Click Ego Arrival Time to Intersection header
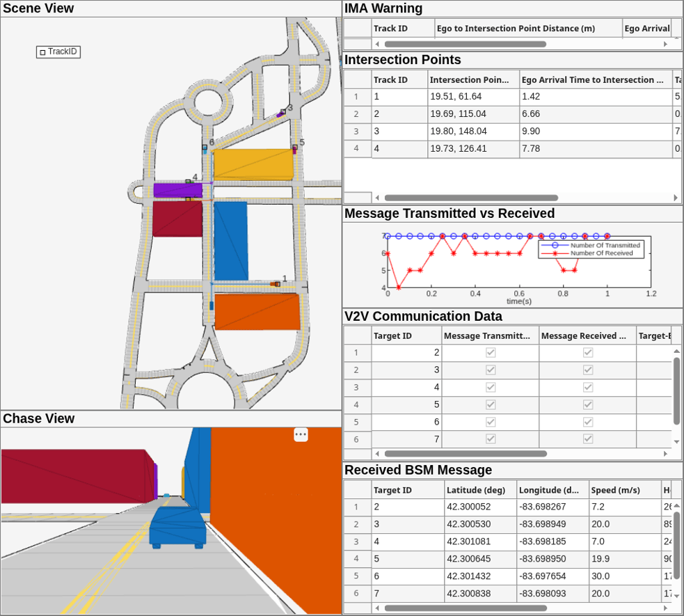This screenshot has width=684, height=616. tap(596, 80)
